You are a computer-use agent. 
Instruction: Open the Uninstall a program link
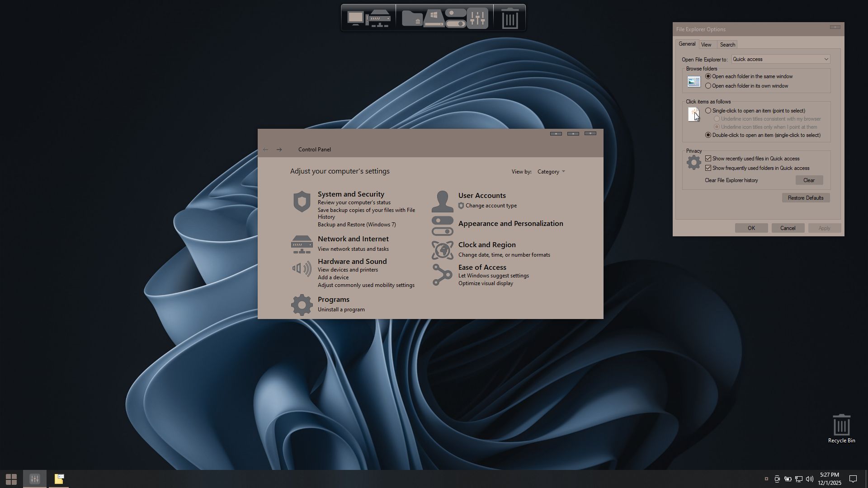coord(341,310)
